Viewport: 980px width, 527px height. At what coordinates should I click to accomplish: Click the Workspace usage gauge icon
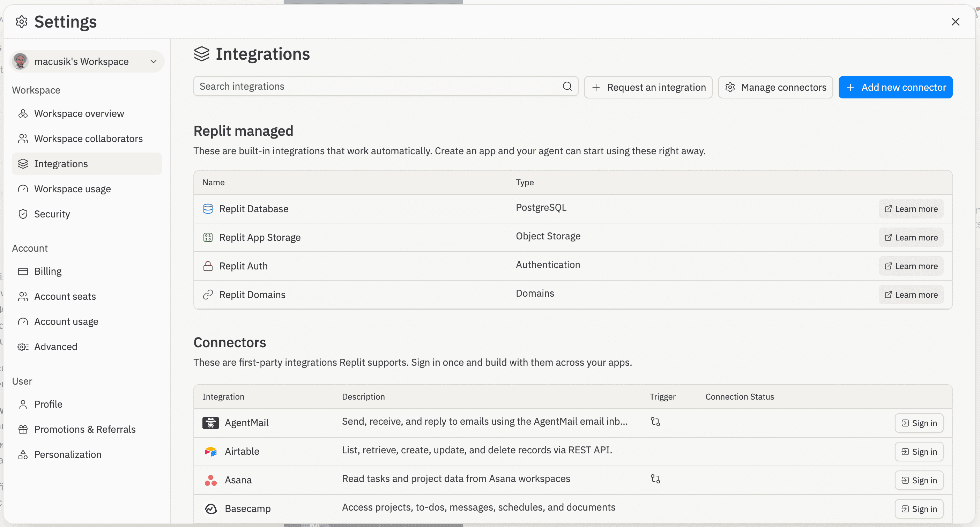click(23, 189)
